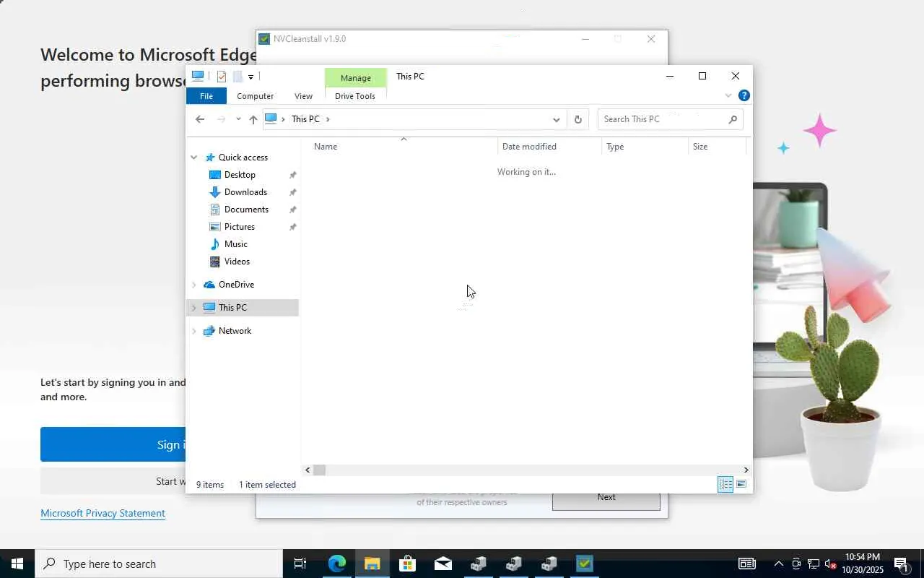Click the File Explorer taskbar icon

pos(372,564)
